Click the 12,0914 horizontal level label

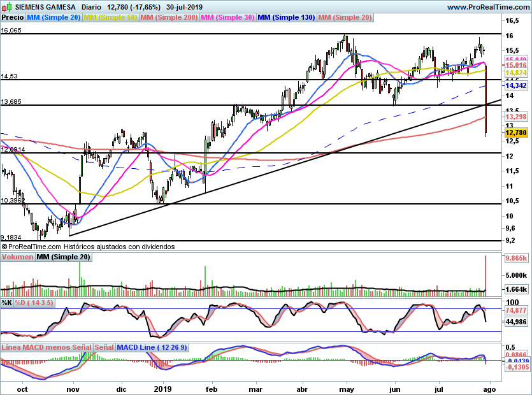pos(13,150)
